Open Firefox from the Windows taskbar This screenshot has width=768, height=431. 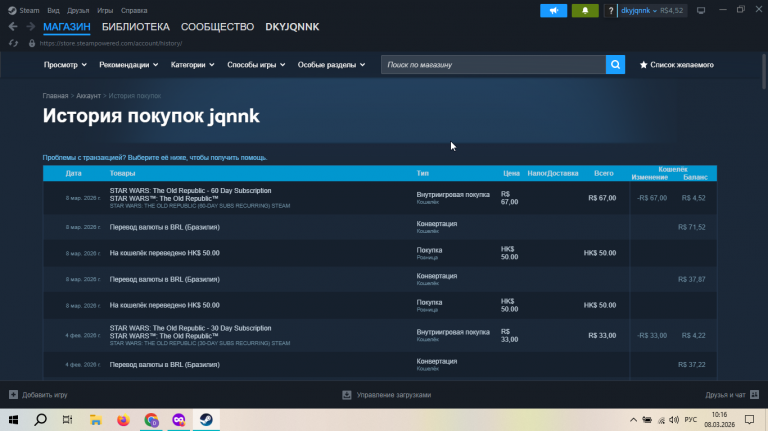point(123,420)
